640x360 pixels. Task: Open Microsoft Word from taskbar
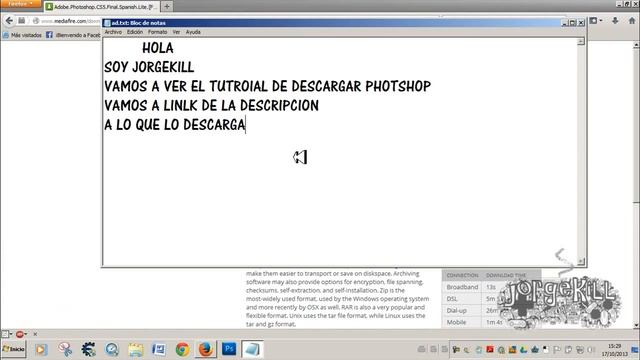159,349
